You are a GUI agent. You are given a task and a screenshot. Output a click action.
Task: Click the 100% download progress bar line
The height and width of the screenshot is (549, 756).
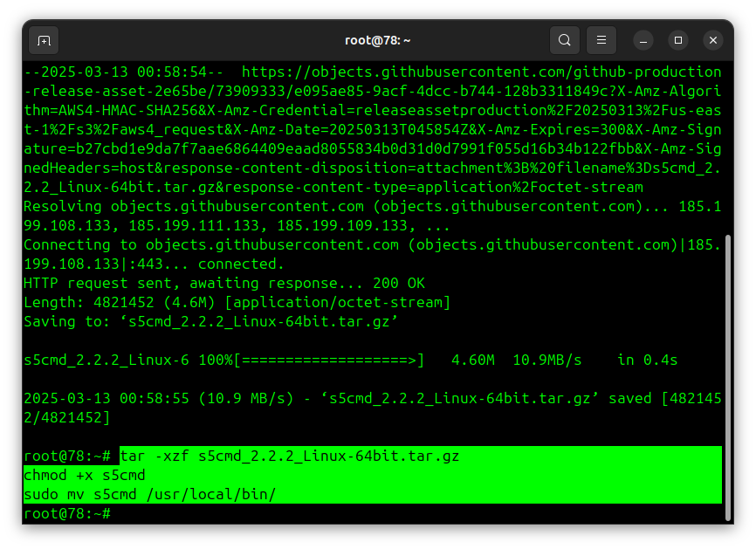pos(351,360)
